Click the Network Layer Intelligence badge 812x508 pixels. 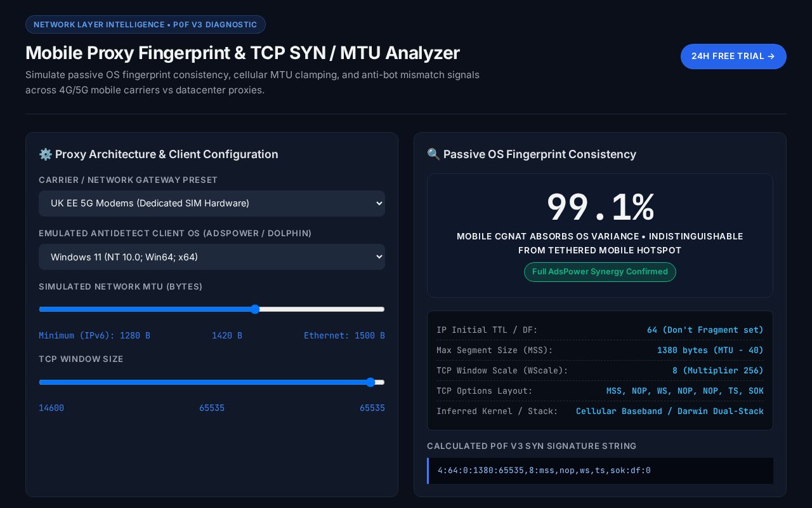(x=145, y=24)
